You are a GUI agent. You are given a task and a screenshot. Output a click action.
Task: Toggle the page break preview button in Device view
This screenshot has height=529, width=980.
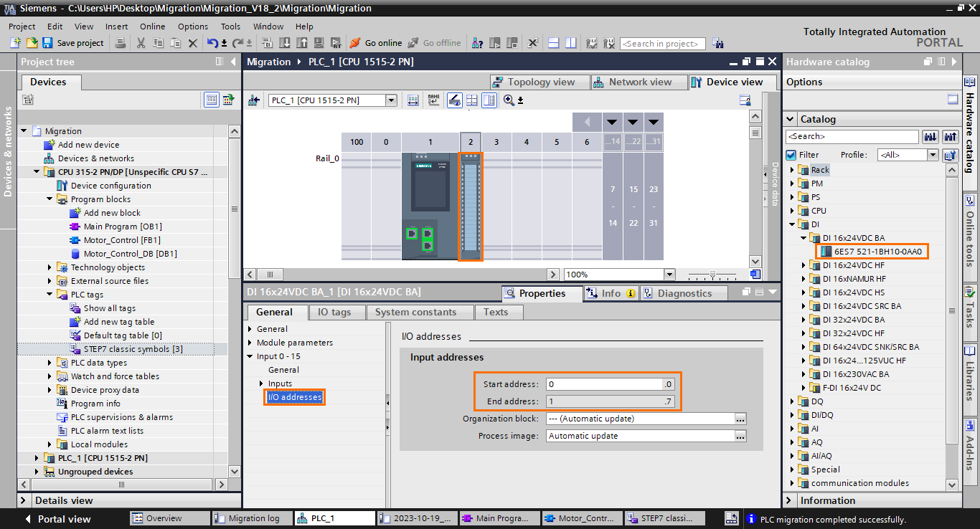click(x=471, y=100)
